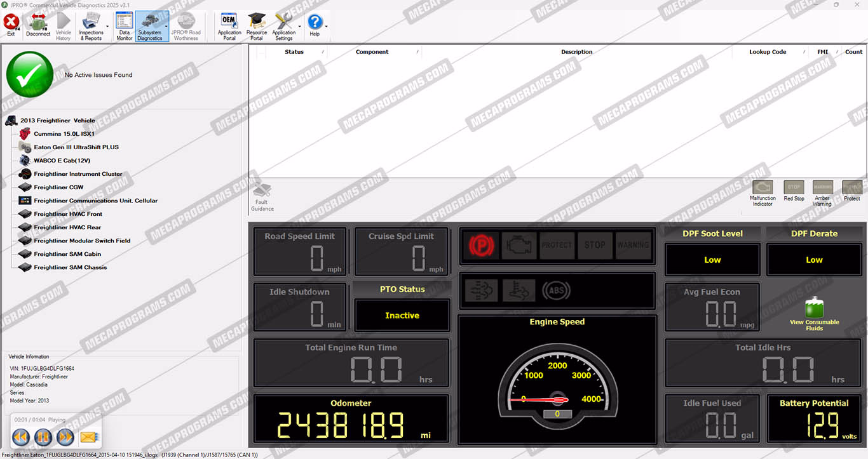
Task: Click the Amber Warning lamp icon
Action: 822,187
